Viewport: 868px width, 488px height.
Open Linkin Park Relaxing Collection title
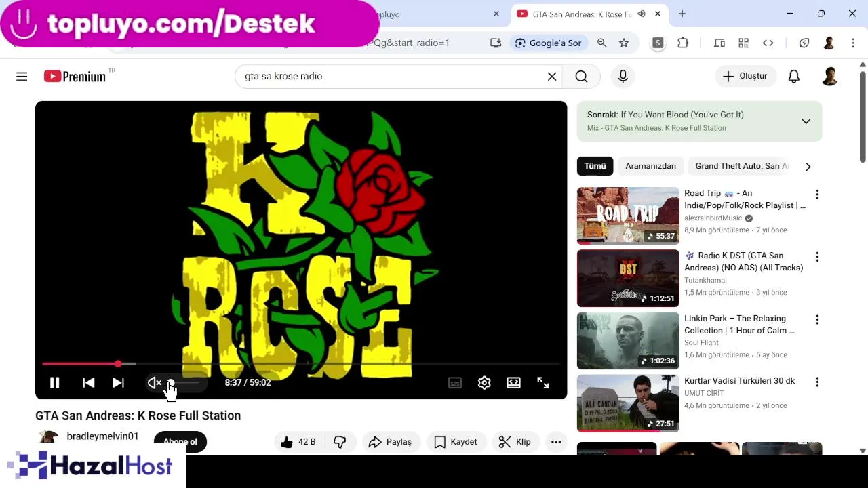tap(739, 325)
